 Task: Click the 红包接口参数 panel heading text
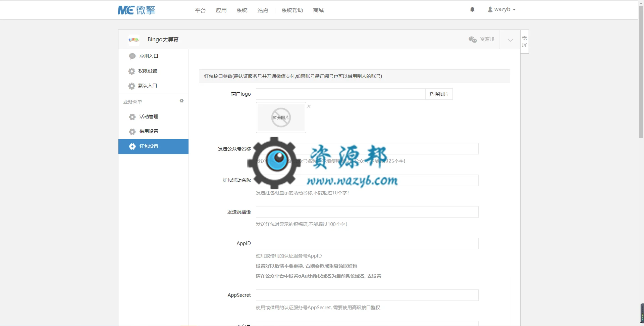[293, 76]
